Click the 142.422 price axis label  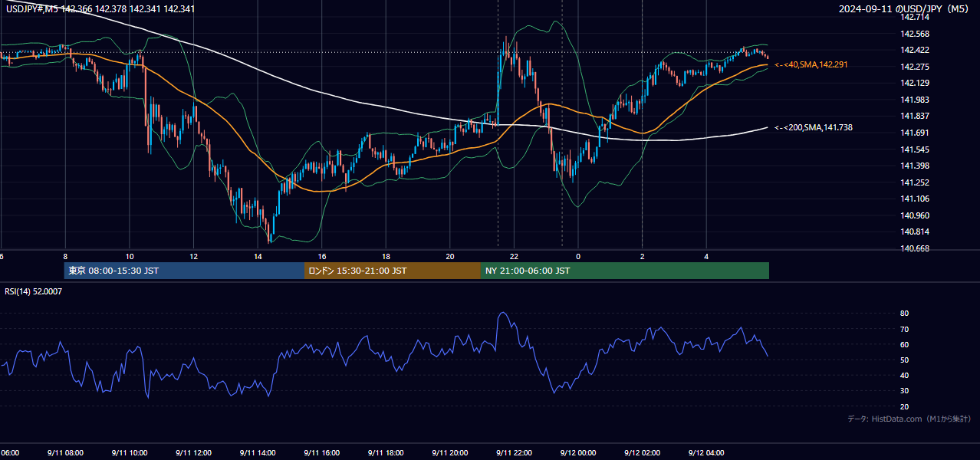coord(915,50)
